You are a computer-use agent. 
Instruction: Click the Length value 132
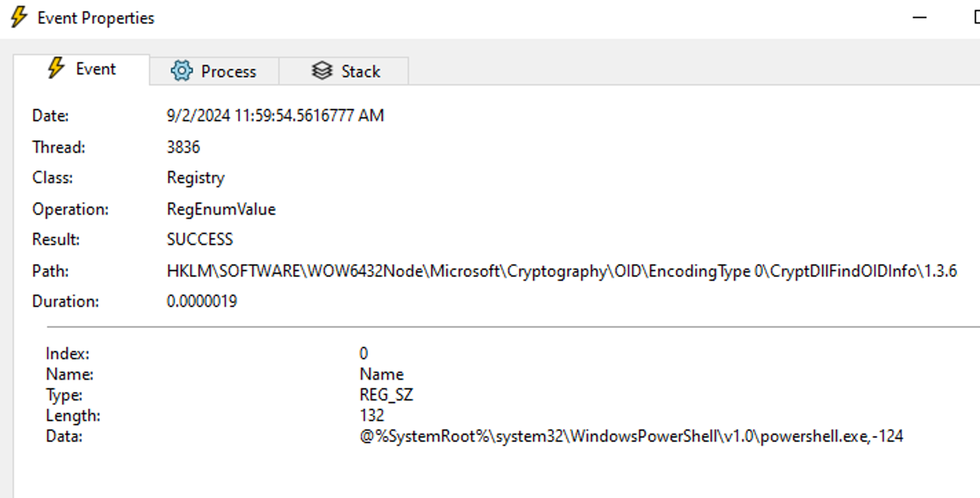click(372, 415)
